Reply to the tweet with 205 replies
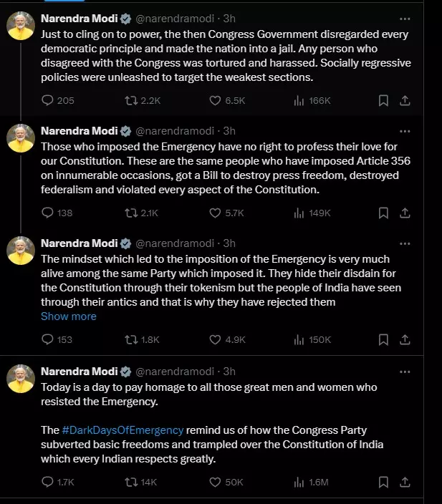This screenshot has height=504, width=442. click(48, 101)
